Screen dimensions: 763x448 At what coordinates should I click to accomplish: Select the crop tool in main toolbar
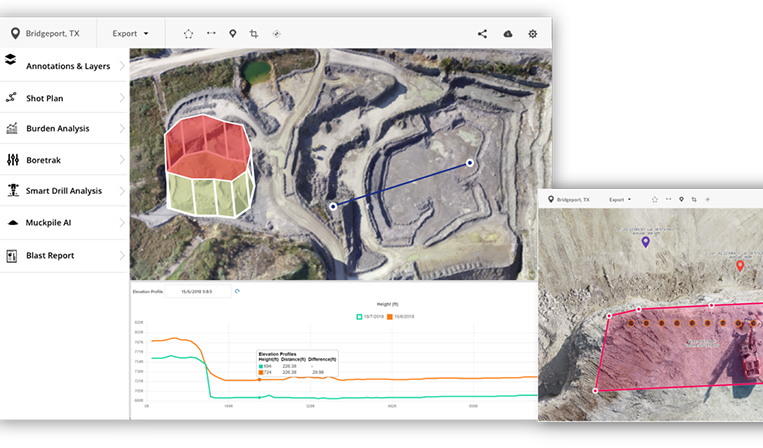click(254, 34)
